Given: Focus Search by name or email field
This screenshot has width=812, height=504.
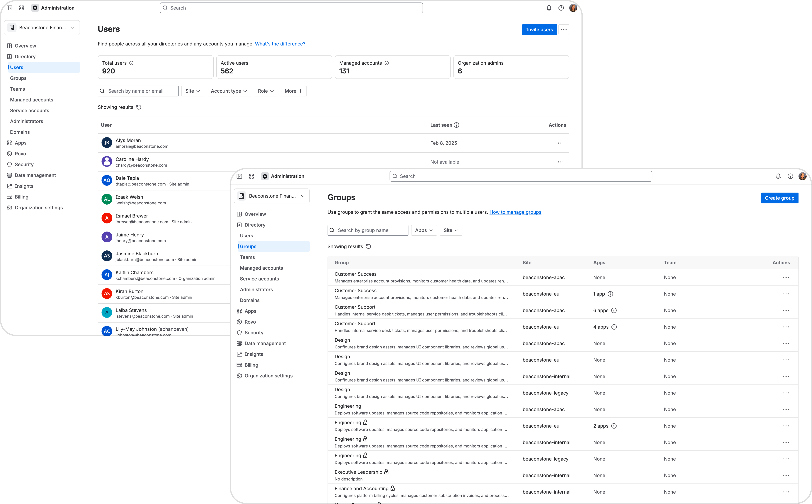Looking at the screenshot, I should [138, 91].
